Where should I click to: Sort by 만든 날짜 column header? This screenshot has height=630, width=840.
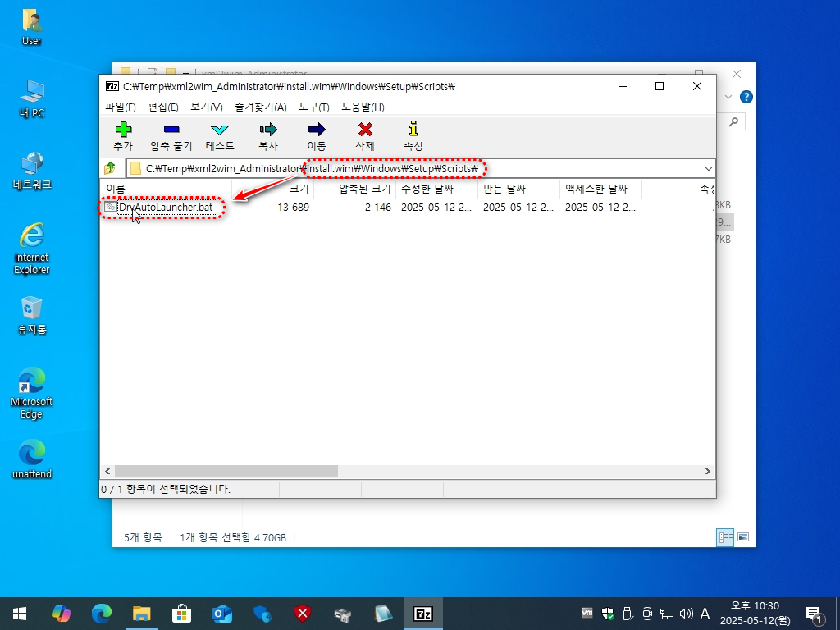pyautogui.click(x=519, y=189)
